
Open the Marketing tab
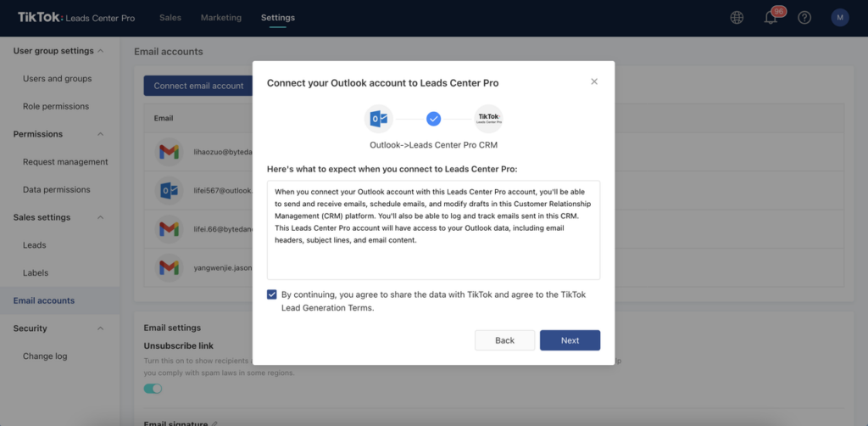pos(221,18)
